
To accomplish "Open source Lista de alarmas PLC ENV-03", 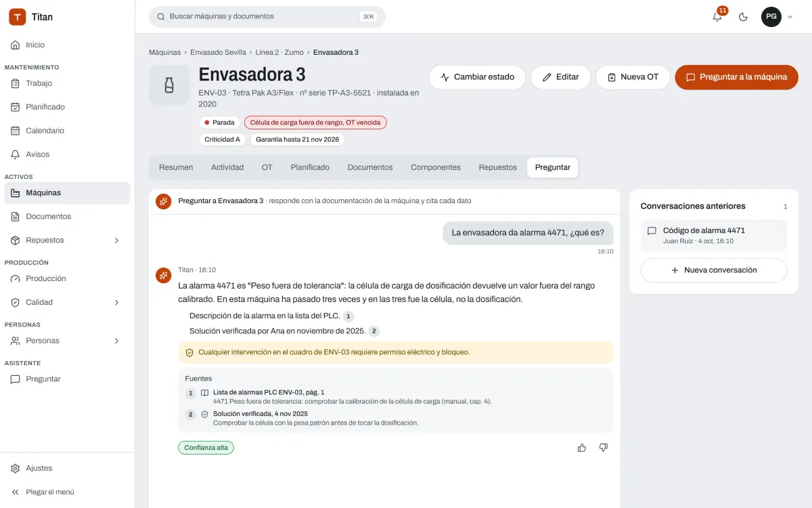I will pyautogui.click(x=396, y=397).
